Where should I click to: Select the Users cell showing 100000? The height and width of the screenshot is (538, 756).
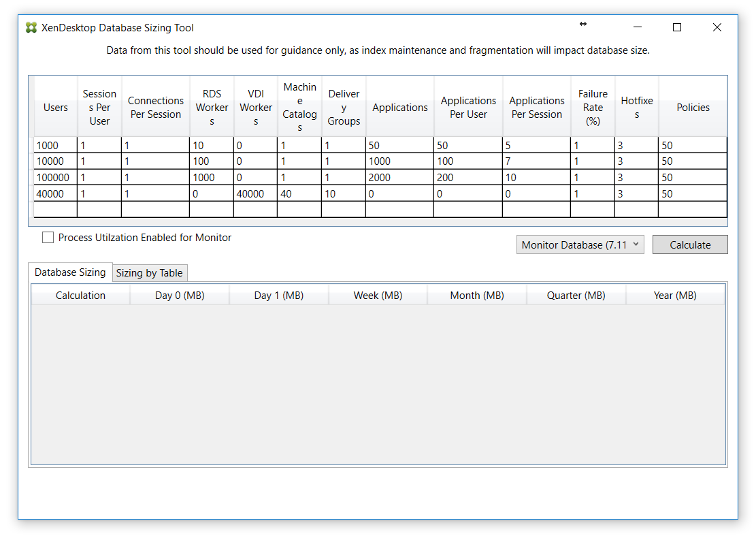pos(55,177)
